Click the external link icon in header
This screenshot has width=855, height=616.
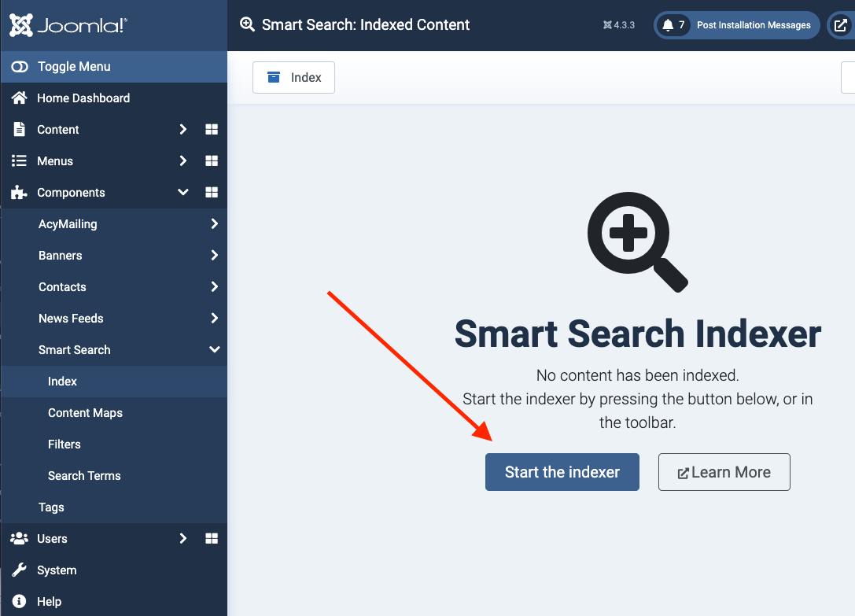(x=841, y=25)
